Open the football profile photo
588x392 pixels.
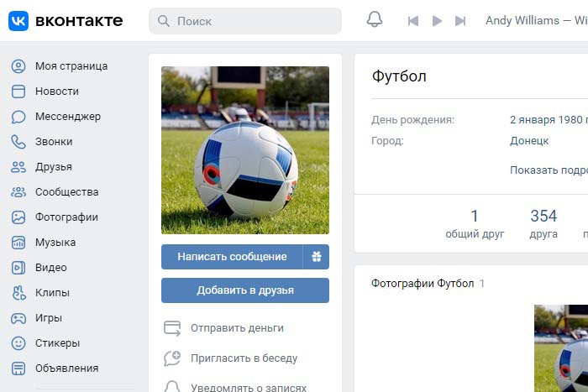pos(245,150)
